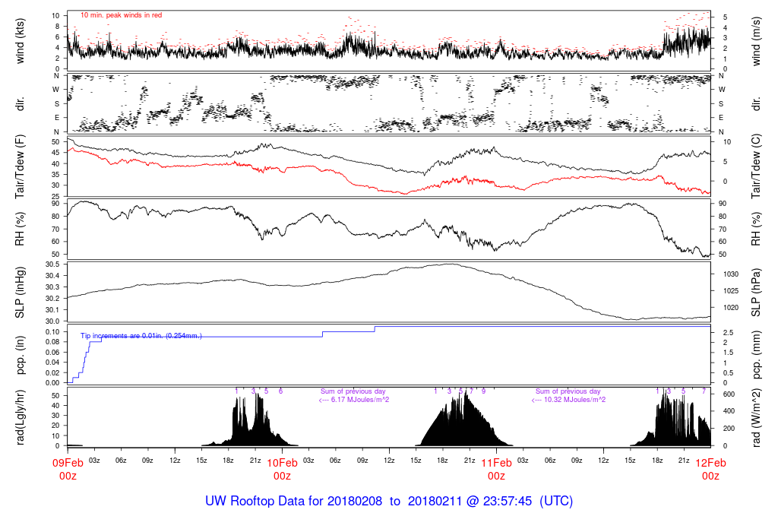The width and height of the screenshot is (778, 532).
Task: Click the '09Feb' date label
Action: [68, 463]
